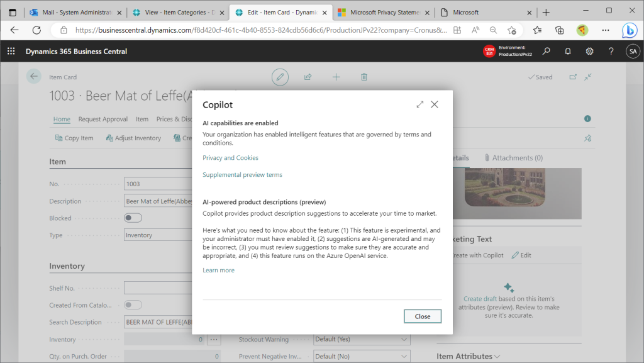Viewport: 644px width, 363px height.
Task: Collapse the Item Card page view
Action: pos(588,77)
